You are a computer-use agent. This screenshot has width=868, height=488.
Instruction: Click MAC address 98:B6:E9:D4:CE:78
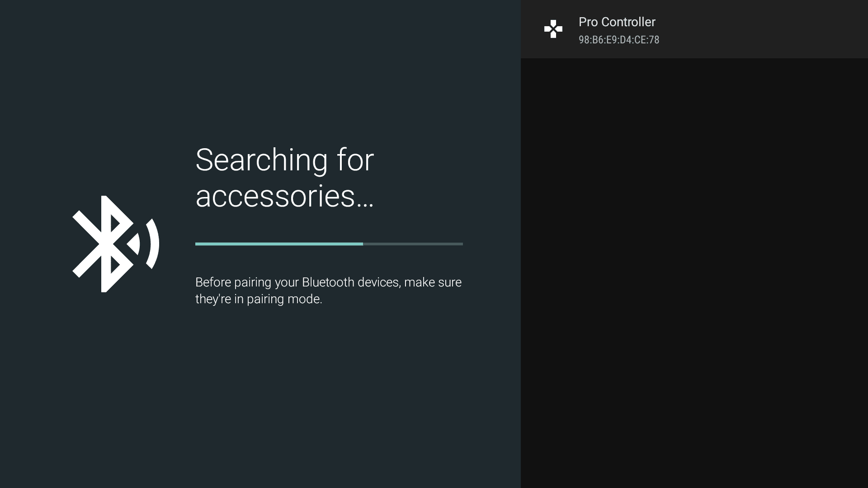(618, 40)
